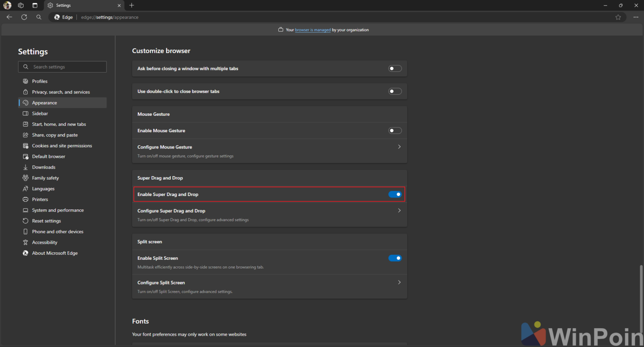Open the browser options three-dot menu
This screenshot has width=644, height=347.
coord(636,17)
